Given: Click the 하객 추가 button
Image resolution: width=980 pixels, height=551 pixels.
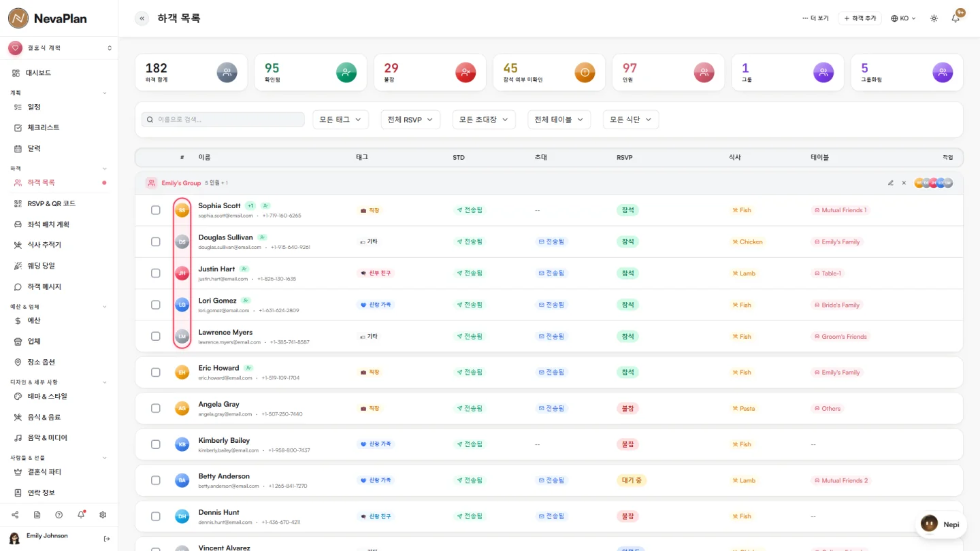Looking at the screenshot, I should 860,18.
